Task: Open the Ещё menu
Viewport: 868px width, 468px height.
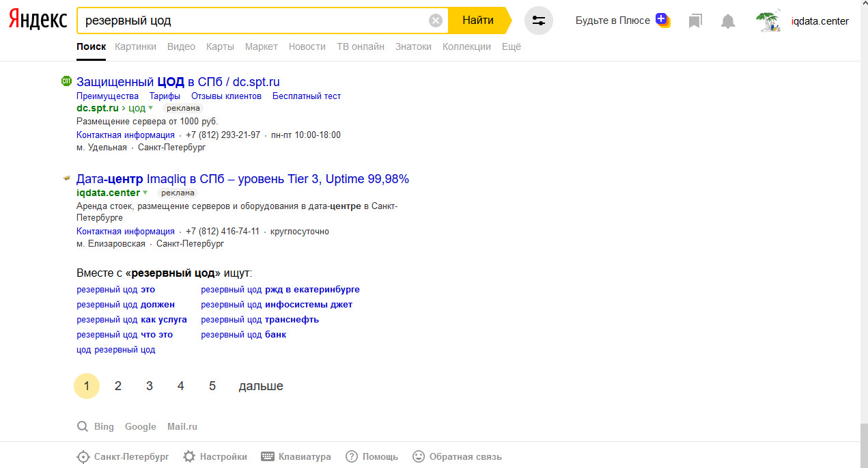Action: (512, 46)
